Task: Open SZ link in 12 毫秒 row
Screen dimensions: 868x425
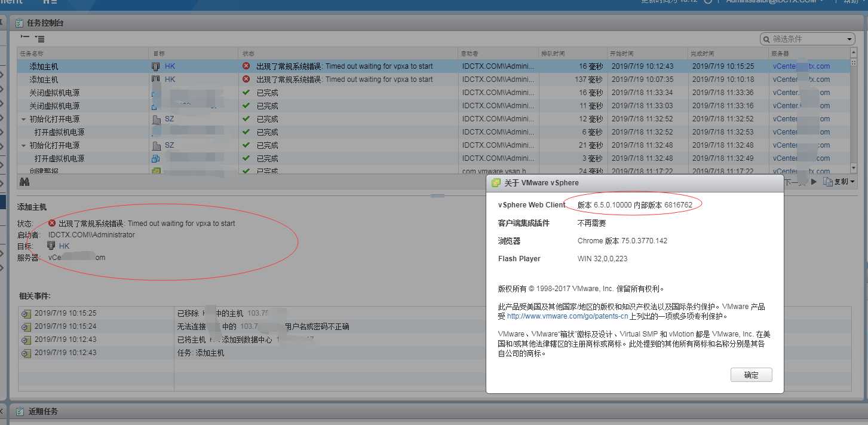Action: [170, 119]
